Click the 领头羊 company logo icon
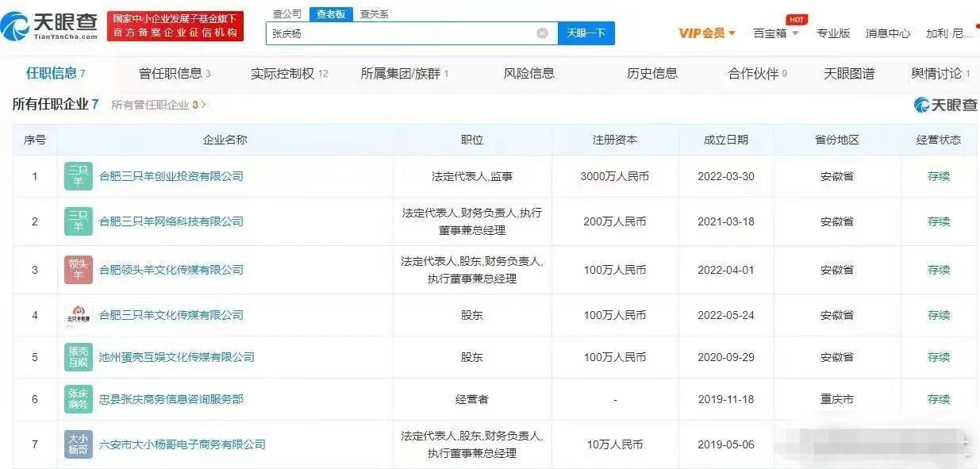The width and height of the screenshot is (980, 469). point(77,269)
